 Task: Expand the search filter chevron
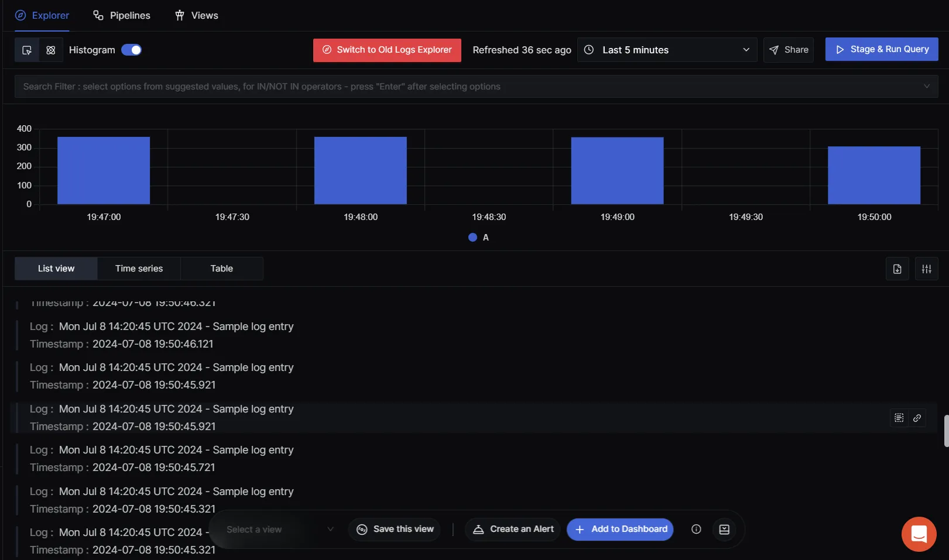927,87
